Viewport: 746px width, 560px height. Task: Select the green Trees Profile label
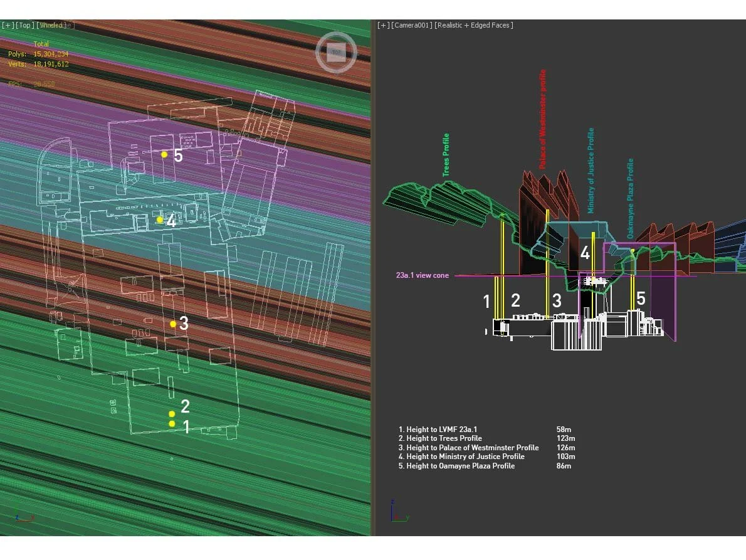tap(446, 155)
